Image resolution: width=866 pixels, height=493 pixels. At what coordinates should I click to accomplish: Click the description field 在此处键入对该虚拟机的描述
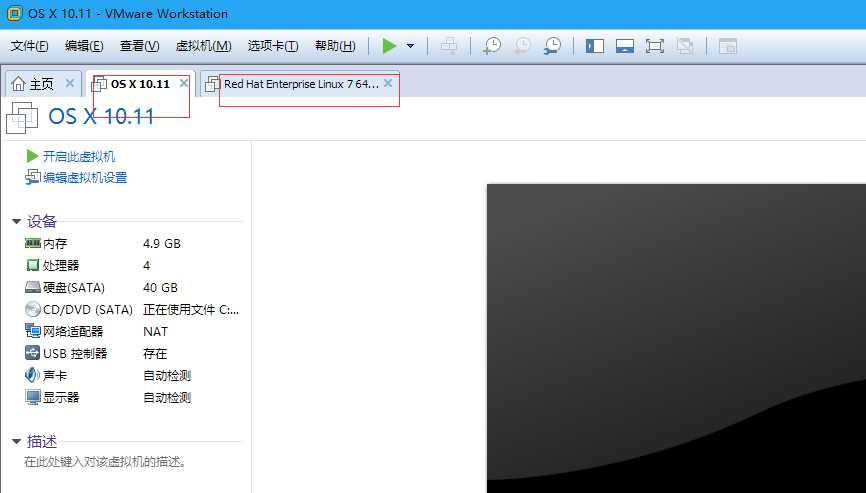[105, 462]
